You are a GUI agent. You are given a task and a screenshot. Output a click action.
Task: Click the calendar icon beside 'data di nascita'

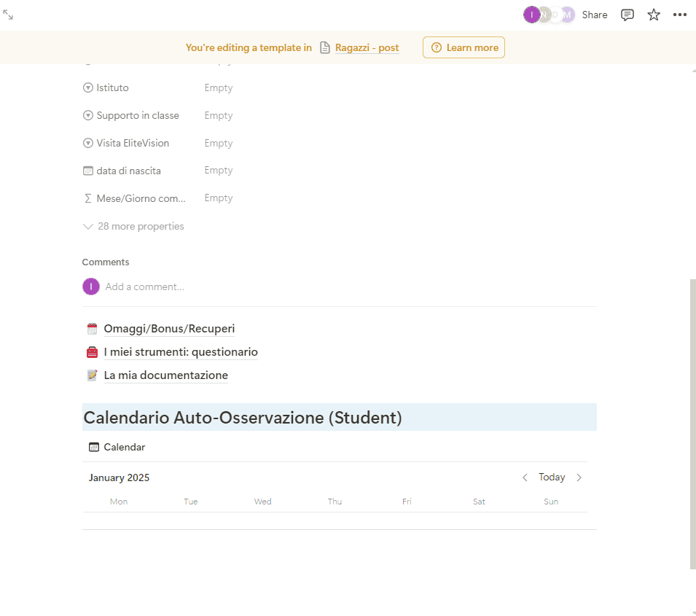pyautogui.click(x=87, y=170)
